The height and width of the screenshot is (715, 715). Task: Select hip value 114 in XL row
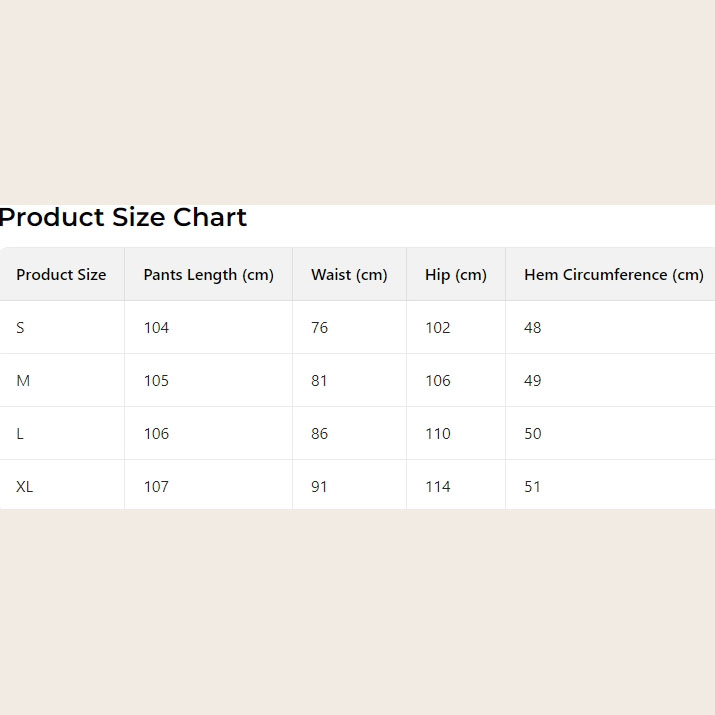(x=437, y=487)
